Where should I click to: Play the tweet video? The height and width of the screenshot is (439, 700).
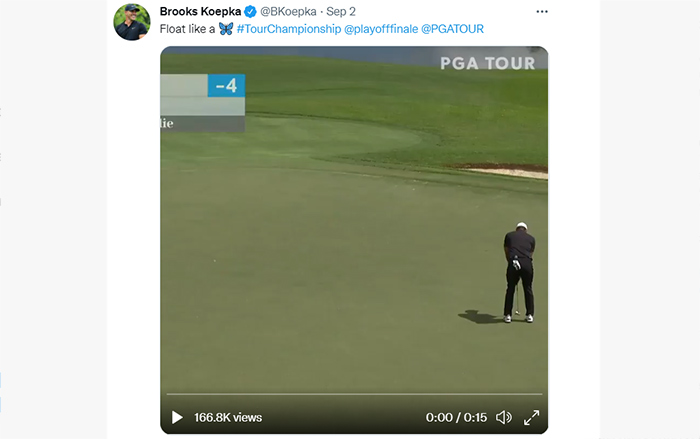click(177, 418)
